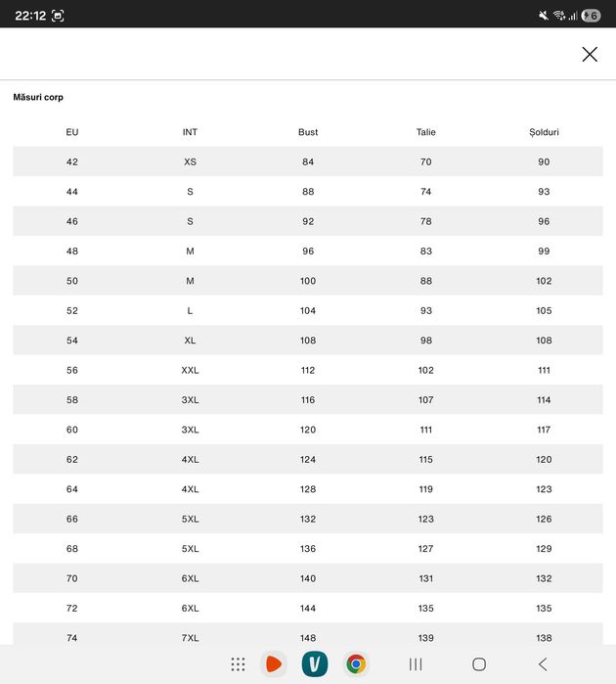Tap the battery indicator in status bar
The width and height of the screenshot is (616, 684).
click(x=592, y=16)
